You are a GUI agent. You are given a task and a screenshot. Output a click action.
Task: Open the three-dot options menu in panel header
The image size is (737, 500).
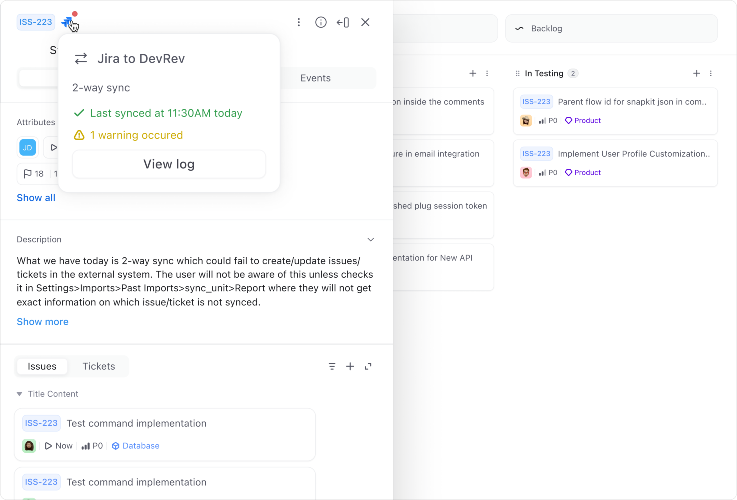(x=298, y=22)
